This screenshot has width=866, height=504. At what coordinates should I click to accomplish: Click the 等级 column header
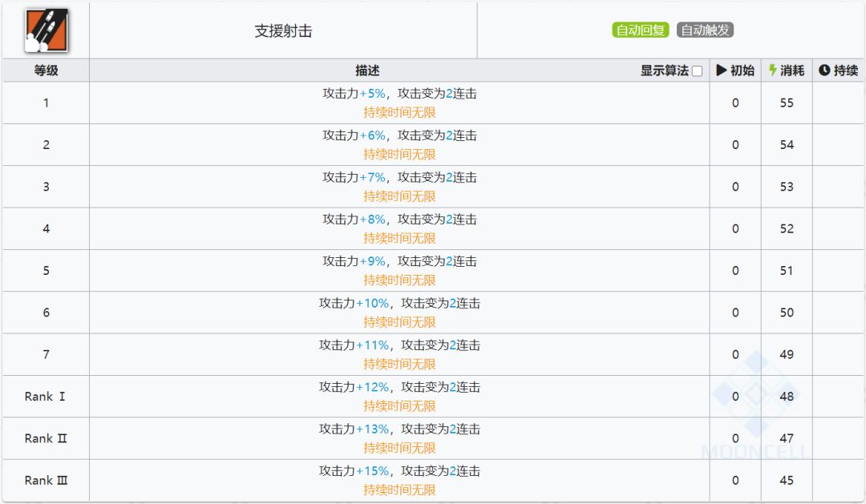point(46,71)
